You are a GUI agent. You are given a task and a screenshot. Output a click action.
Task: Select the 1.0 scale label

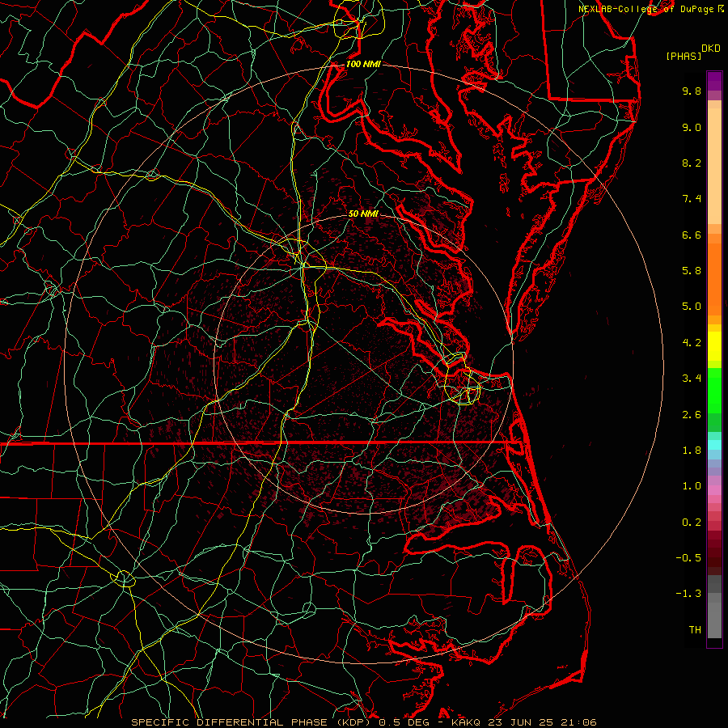692,486
